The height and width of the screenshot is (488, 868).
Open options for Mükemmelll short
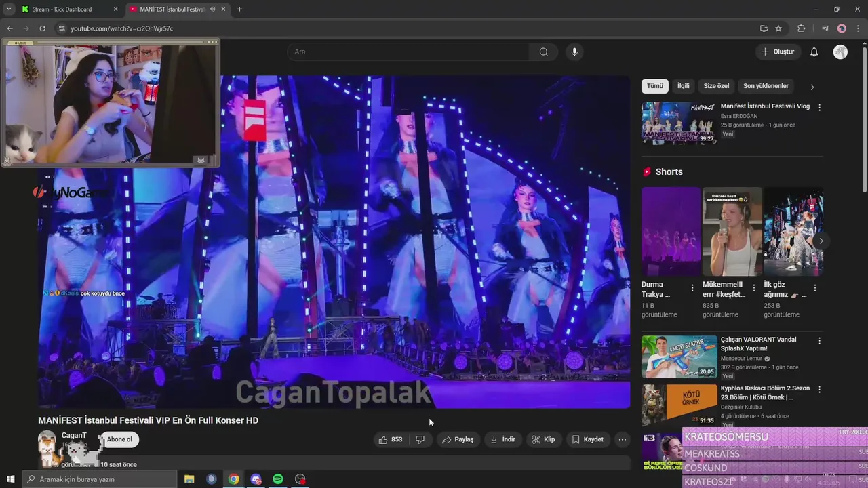pyautogui.click(x=753, y=288)
